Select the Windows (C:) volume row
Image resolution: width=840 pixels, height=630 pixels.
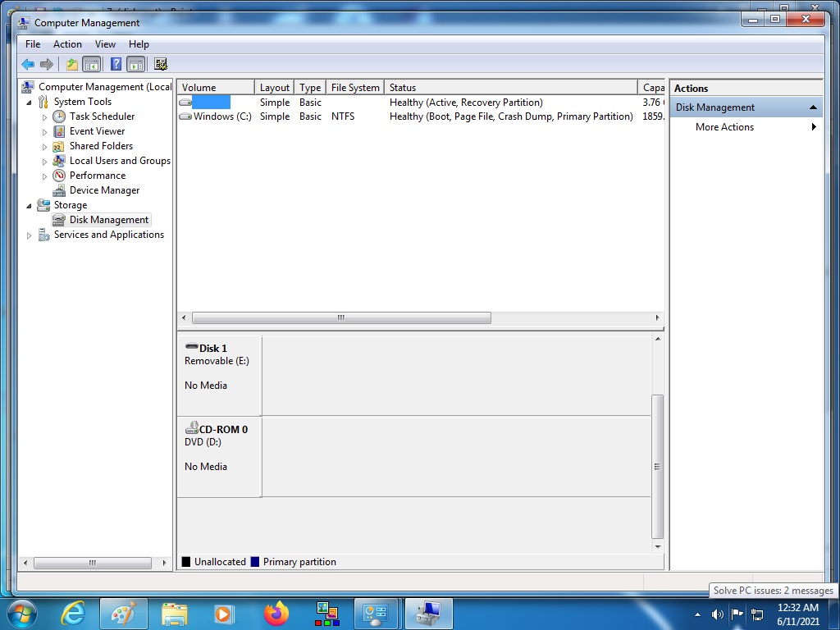(x=421, y=116)
